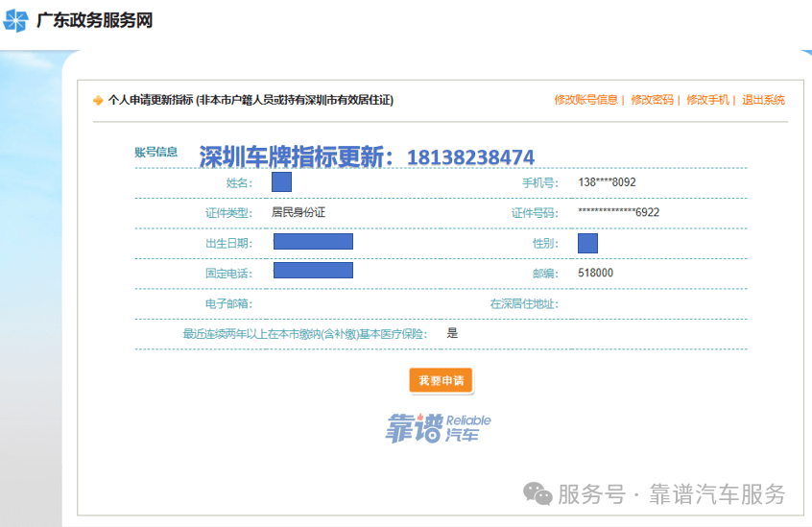Screen dimensions: 812x527
Task: Click the 邮编 value 518000
Action: [595, 273]
